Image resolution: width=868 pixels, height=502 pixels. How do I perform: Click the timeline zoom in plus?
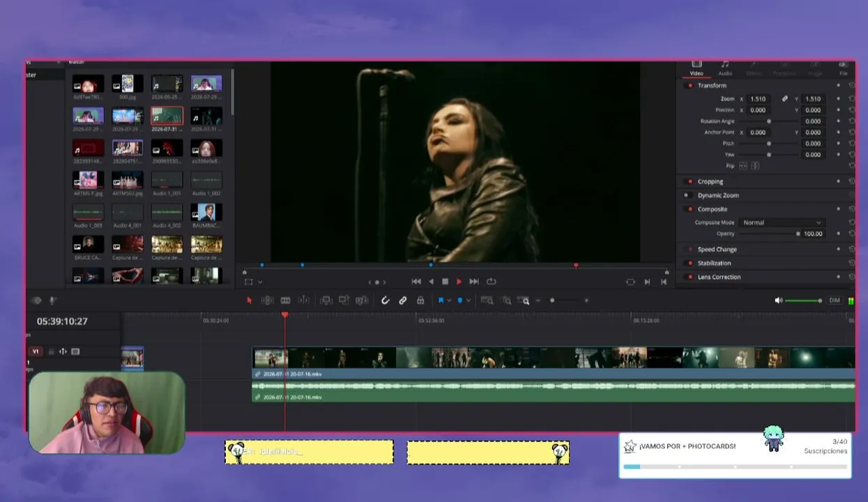pos(586,301)
